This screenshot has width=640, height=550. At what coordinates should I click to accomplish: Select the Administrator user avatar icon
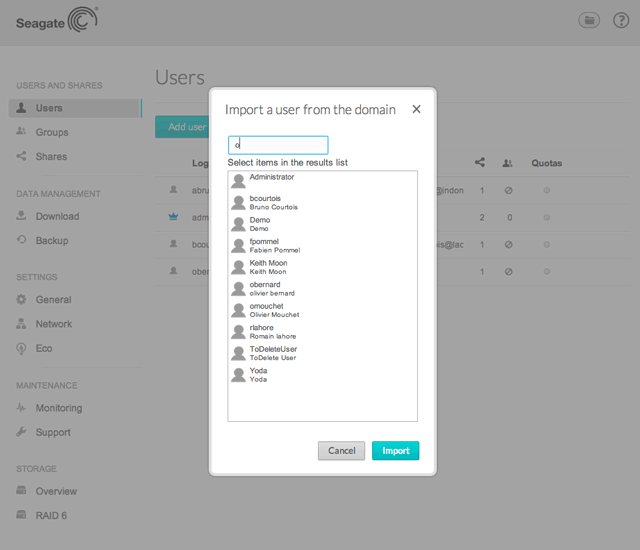(238, 181)
